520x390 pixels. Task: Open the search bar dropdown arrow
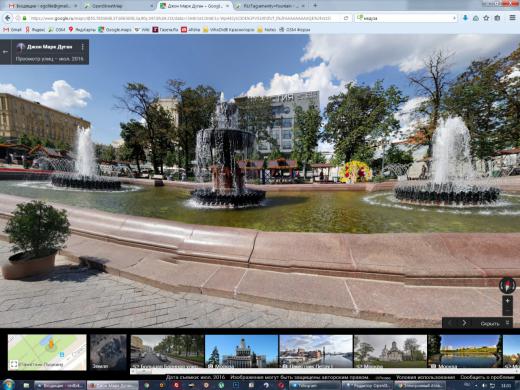coord(454,18)
